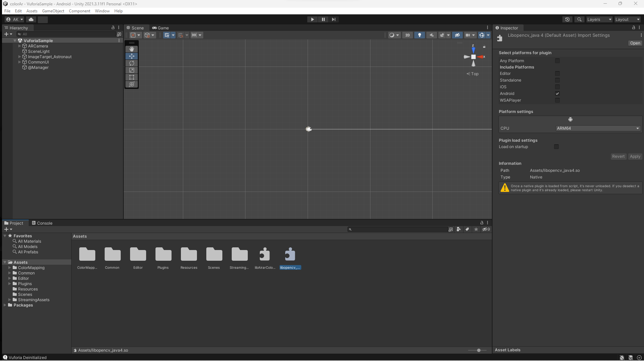Screen dimensions: 644x361
Task: Open search by type in Project browser
Action: pyautogui.click(x=458, y=229)
